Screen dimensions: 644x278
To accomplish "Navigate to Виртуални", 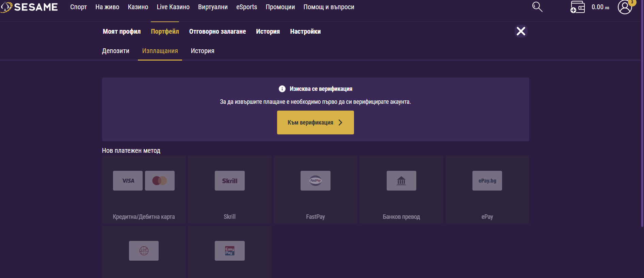I will (x=213, y=7).
